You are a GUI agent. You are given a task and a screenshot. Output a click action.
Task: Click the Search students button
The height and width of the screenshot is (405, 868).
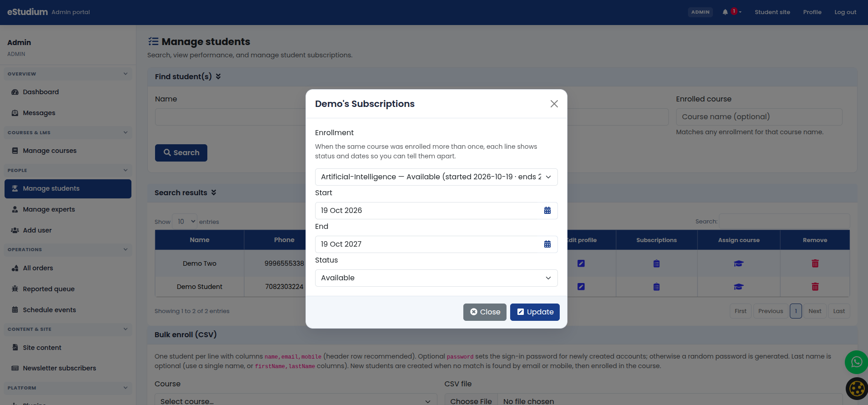181,153
